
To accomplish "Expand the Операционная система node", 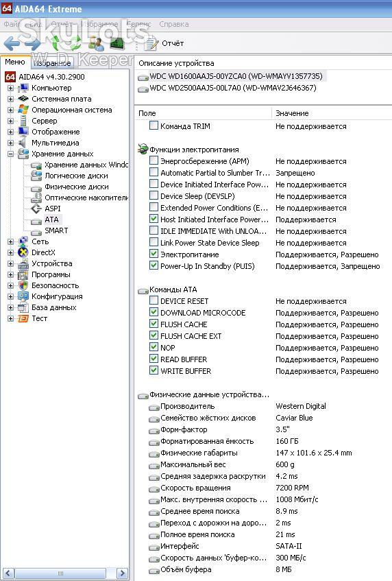I will [11, 110].
